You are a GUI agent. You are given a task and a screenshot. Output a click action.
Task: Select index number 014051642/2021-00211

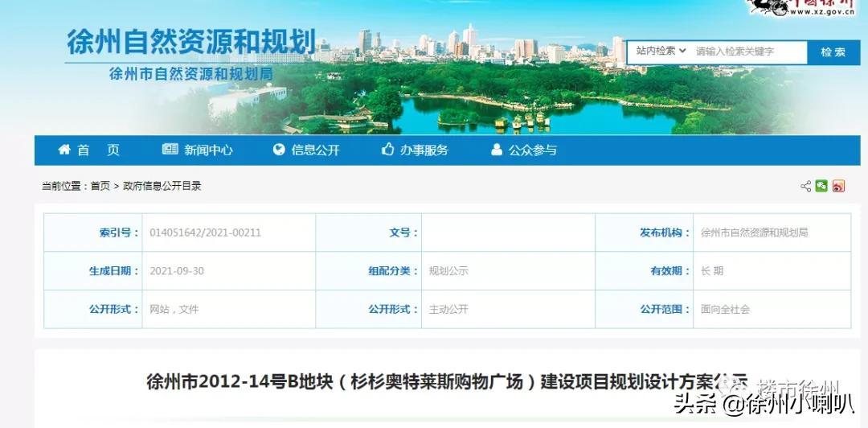tap(206, 233)
